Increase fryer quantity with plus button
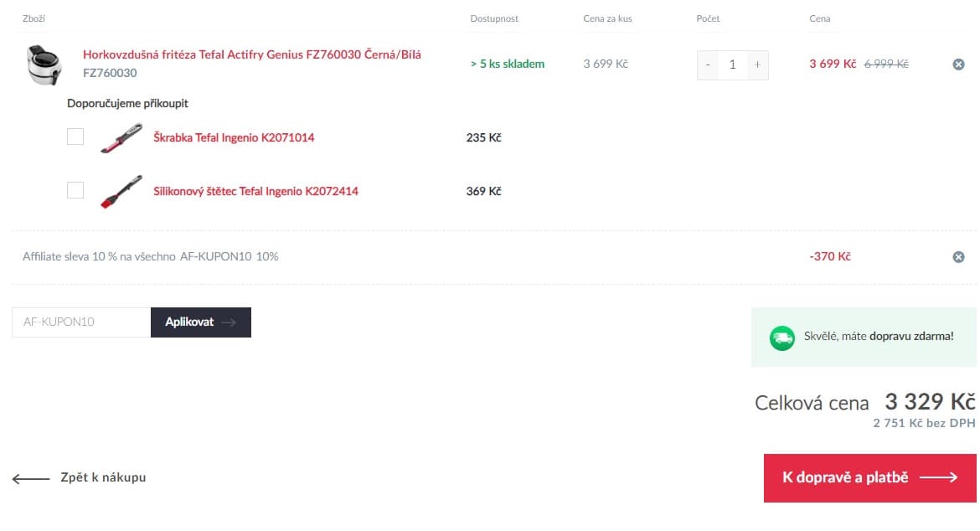980x531 pixels. coord(757,64)
